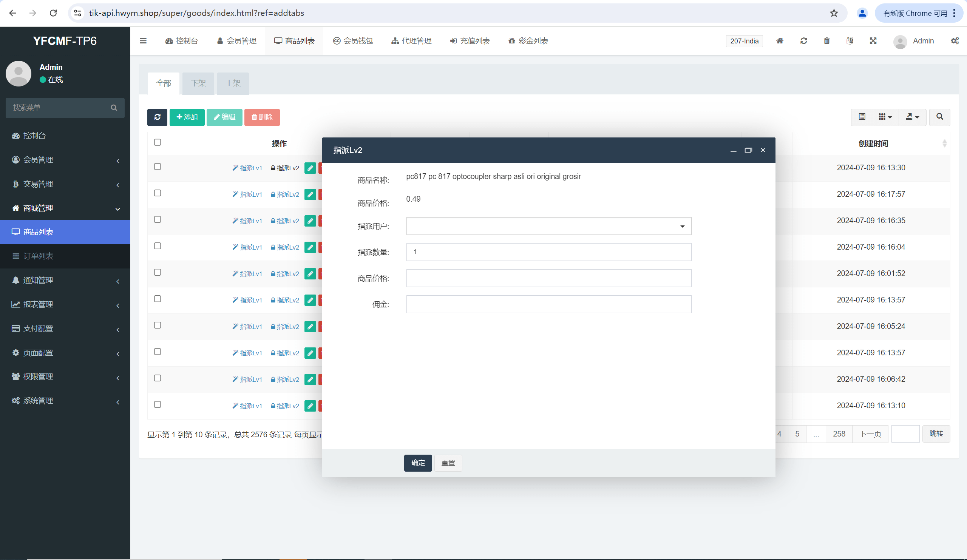Click the 重置 reset button
The width and height of the screenshot is (967, 560).
click(448, 463)
